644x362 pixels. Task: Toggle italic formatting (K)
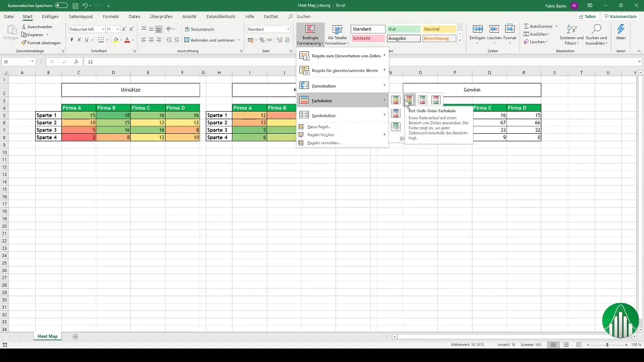pos(79,40)
